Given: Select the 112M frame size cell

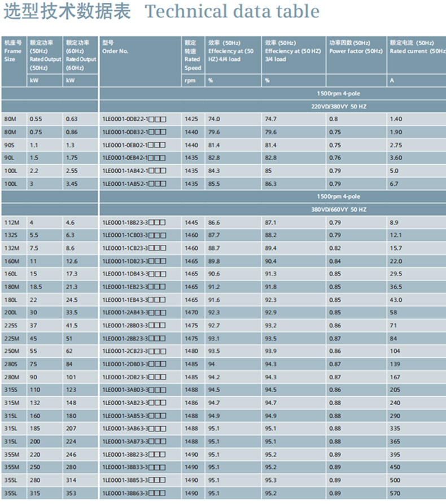Looking at the screenshot, I should (12, 223).
